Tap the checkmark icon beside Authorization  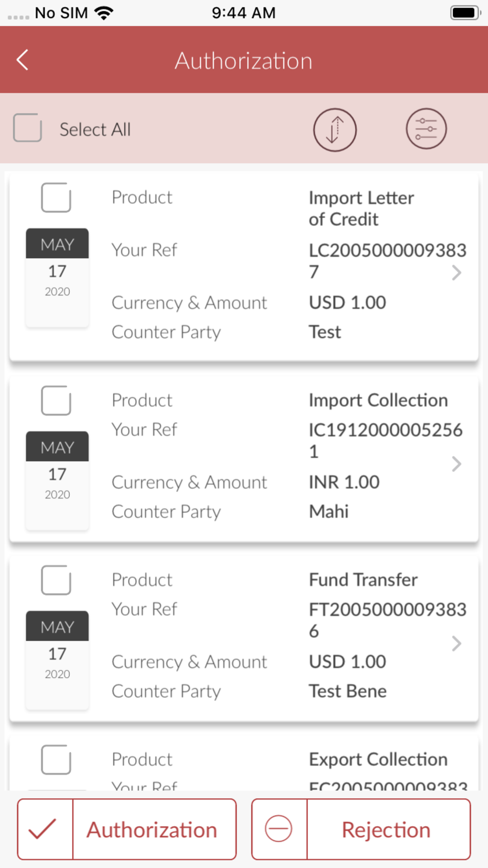coord(43,829)
